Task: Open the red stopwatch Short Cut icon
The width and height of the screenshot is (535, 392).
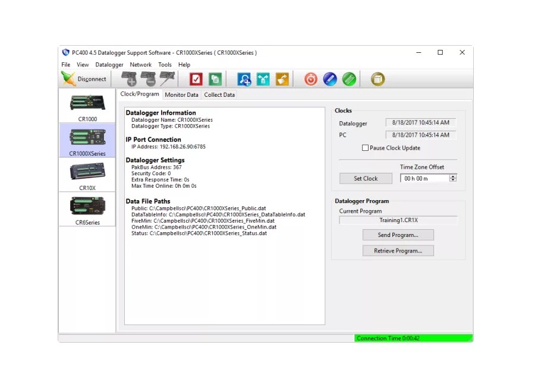Action: tap(311, 79)
